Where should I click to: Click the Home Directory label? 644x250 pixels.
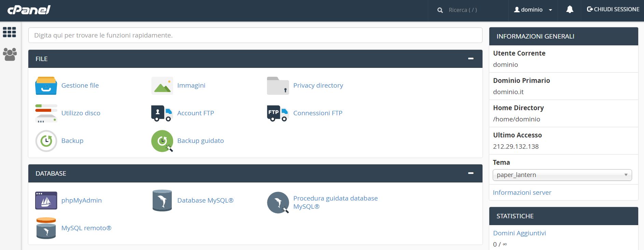point(519,108)
